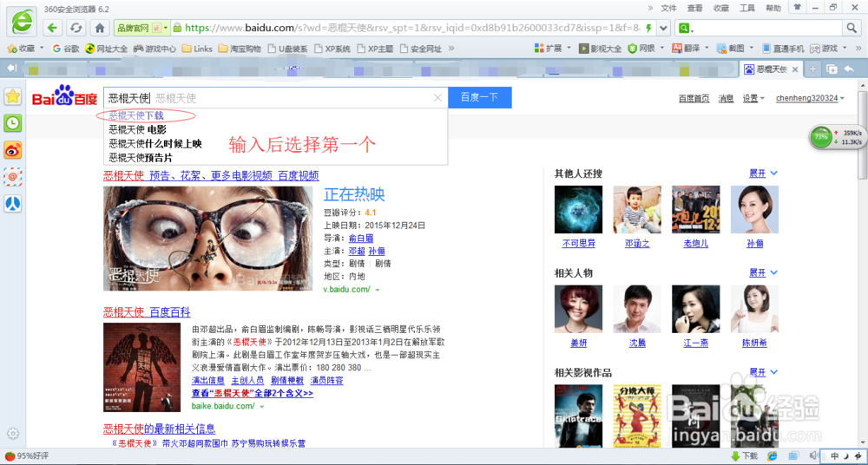Choose suggestion 恶棍天使下载
Image resolution: width=868 pixels, height=465 pixels.
(x=136, y=115)
